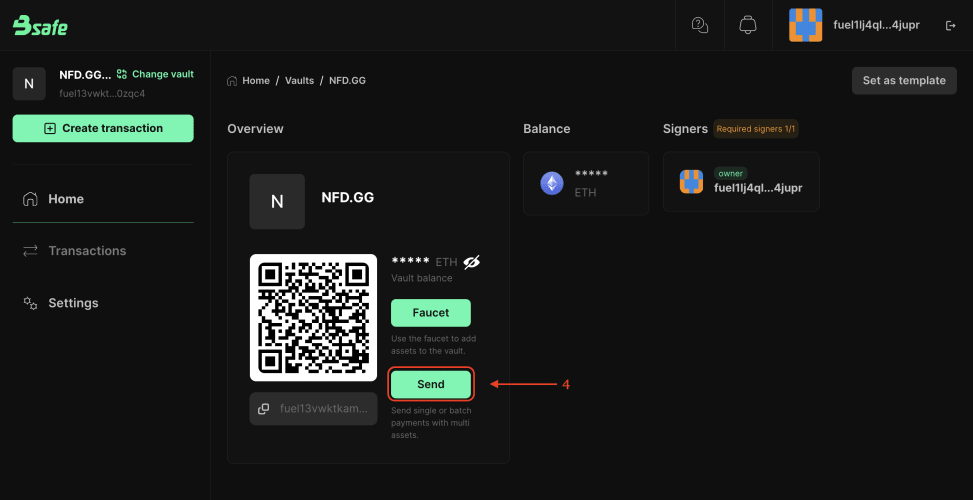Open the Transactions sidebar item
The width and height of the screenshot is (973, 500).
(x=103, y=251)
